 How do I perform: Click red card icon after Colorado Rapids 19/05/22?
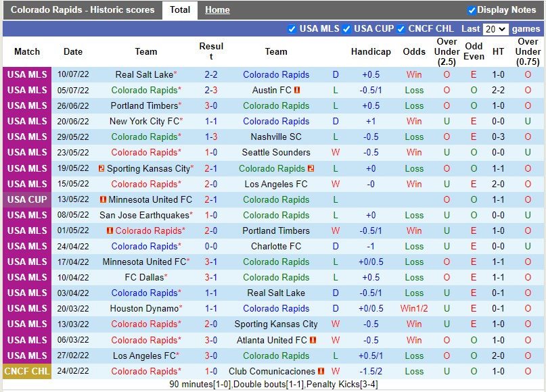click(x=311, y=168)
